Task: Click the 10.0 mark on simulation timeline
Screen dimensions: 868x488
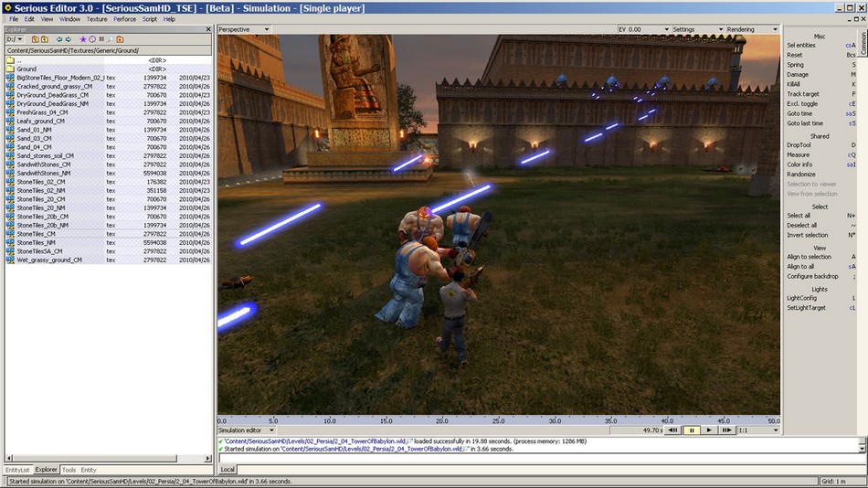Action: click(329, 420)
